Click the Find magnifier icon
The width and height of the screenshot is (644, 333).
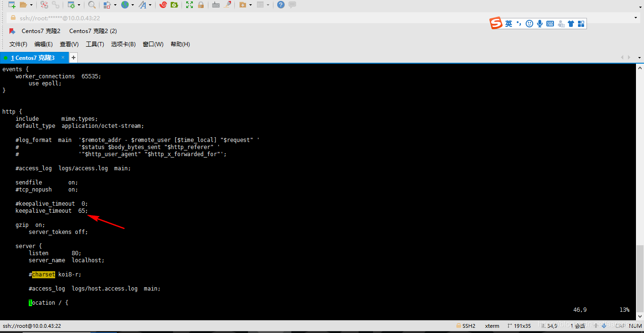pyautogui.click(x=92, y=5)
